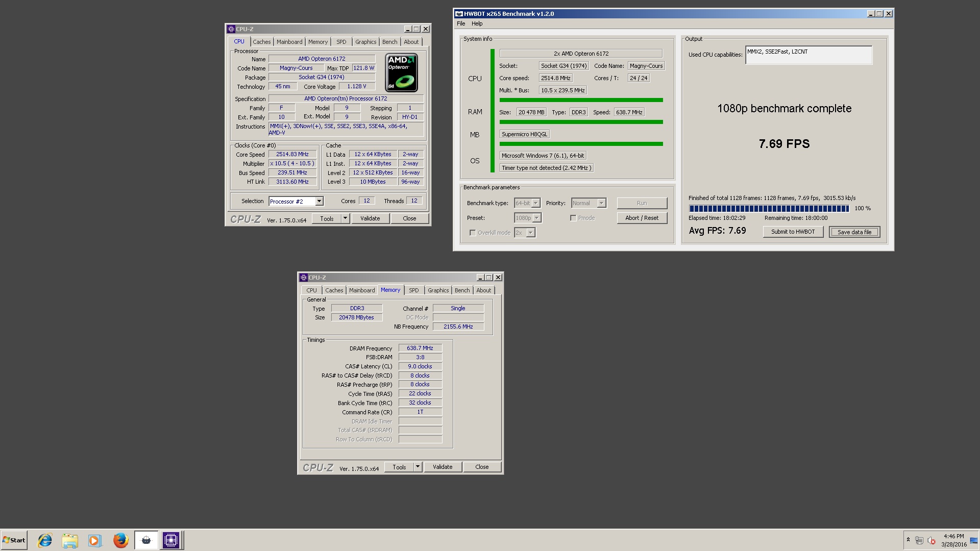The width and height of the screenshot is (980, 551).
Task: Open the Help menu in HWBOT x265
Action: pos(477,23)
